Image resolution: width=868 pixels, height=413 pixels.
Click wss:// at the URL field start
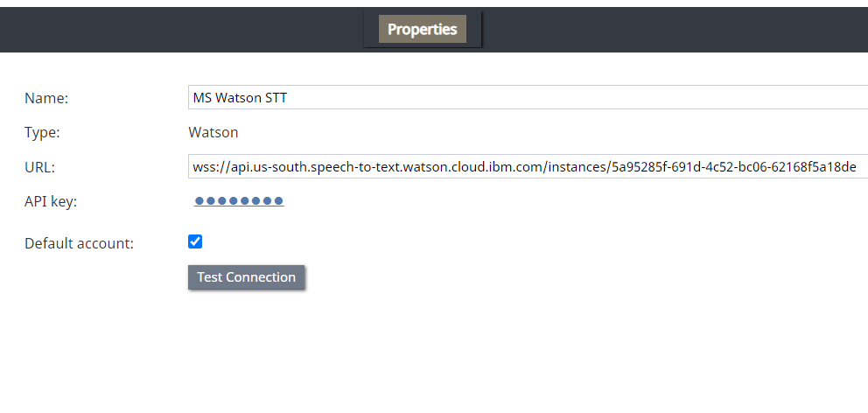207,167
